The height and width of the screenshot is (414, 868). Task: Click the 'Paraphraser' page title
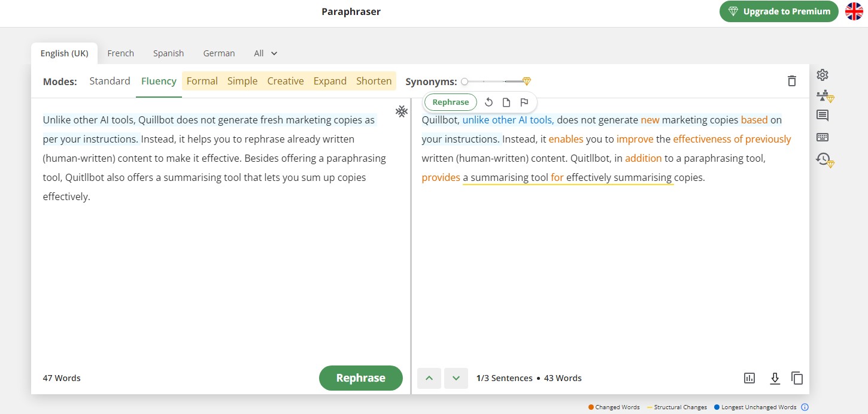[351, 11]
